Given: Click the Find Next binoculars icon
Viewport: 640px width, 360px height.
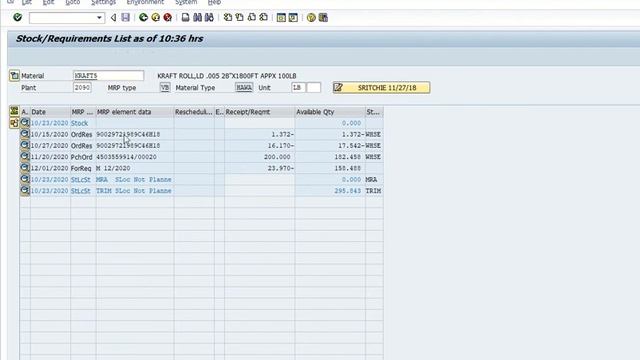Looking at the screenshot, I should [209, 18].
